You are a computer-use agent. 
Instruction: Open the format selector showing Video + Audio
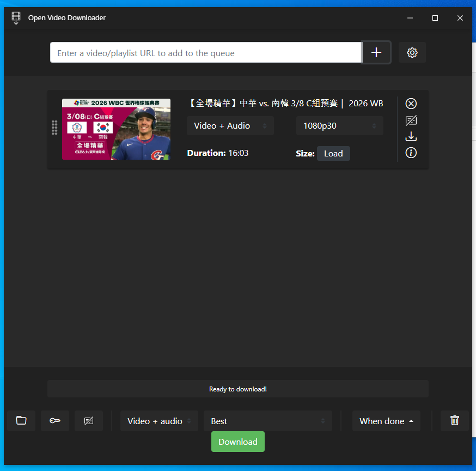230,125
